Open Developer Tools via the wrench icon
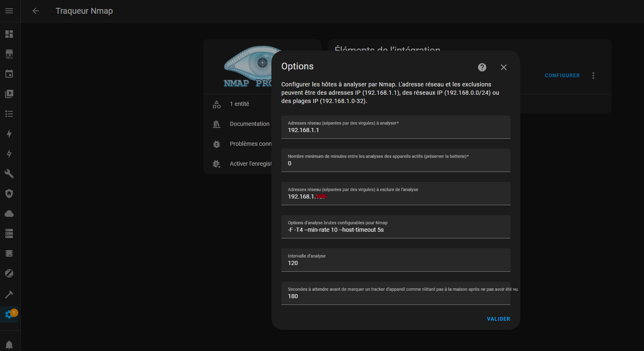 9,173
